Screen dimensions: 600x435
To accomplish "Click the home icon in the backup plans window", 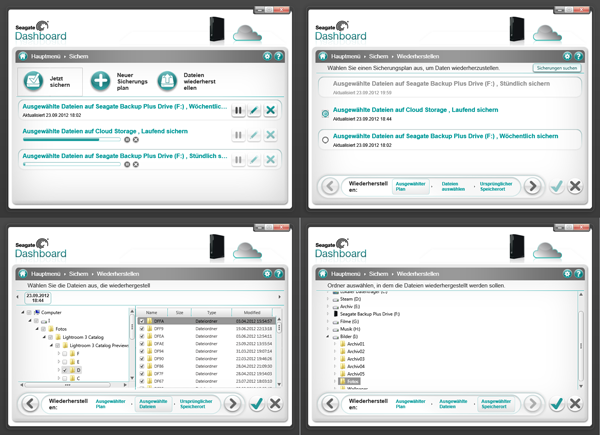I will tap(23, 56).
